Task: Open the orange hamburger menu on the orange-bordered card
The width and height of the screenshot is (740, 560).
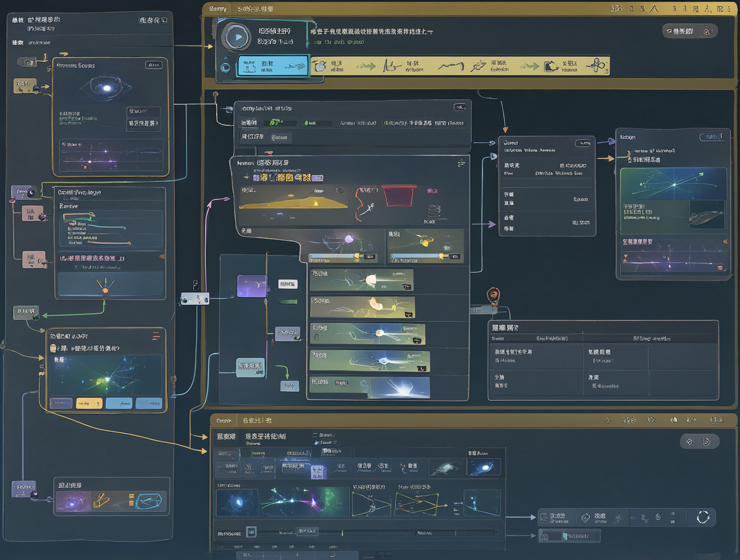Action: tap(156, 336)
